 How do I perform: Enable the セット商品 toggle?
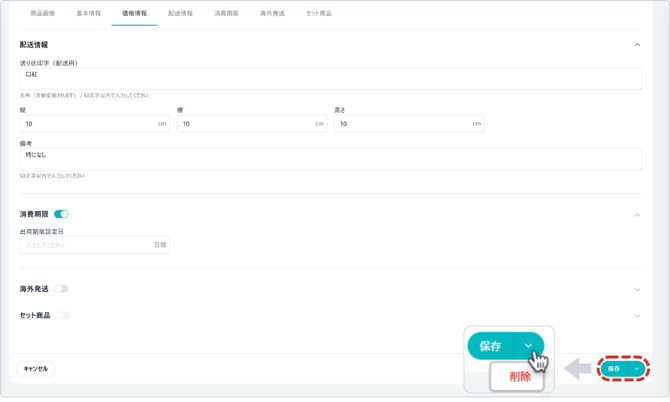(62, 315)
